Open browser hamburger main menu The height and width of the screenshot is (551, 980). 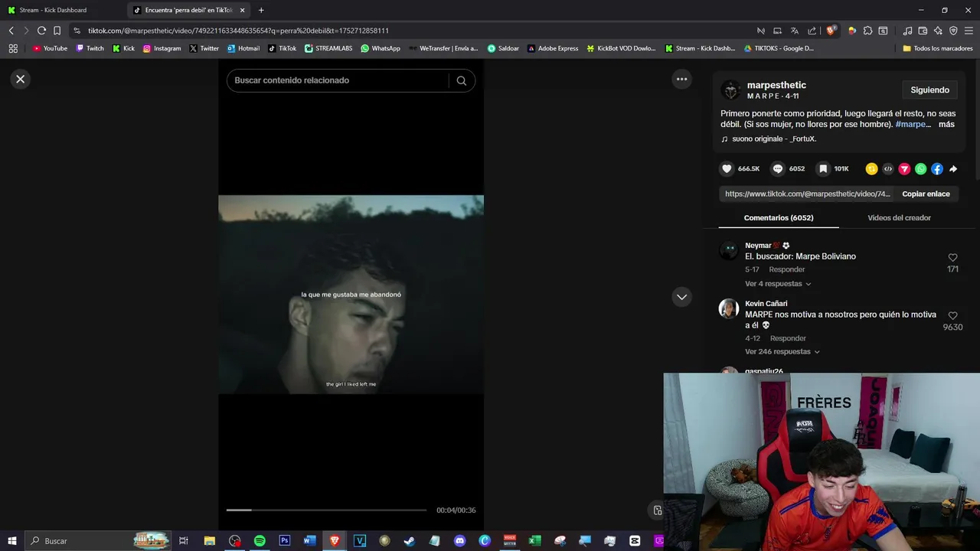point(969,31)
